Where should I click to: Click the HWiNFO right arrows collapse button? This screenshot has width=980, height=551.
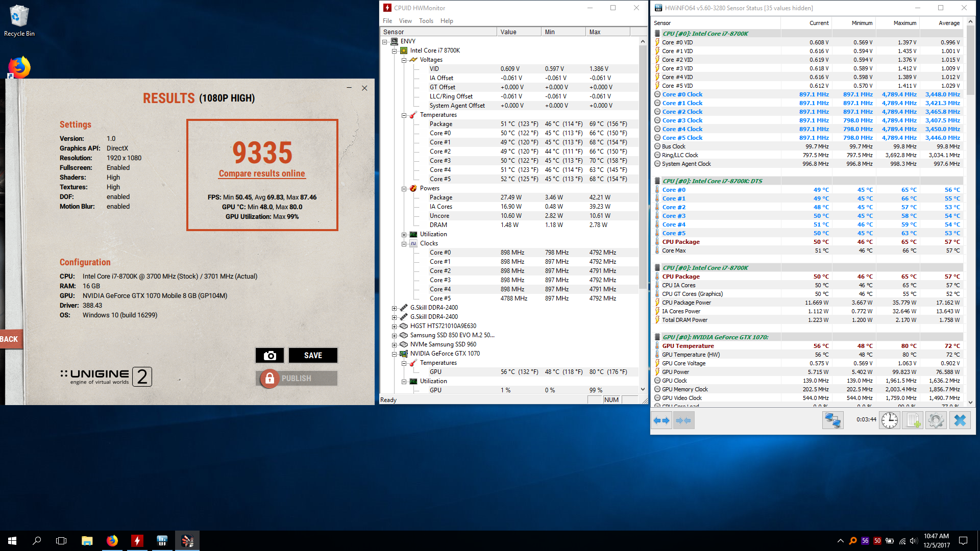pos(683,420)
